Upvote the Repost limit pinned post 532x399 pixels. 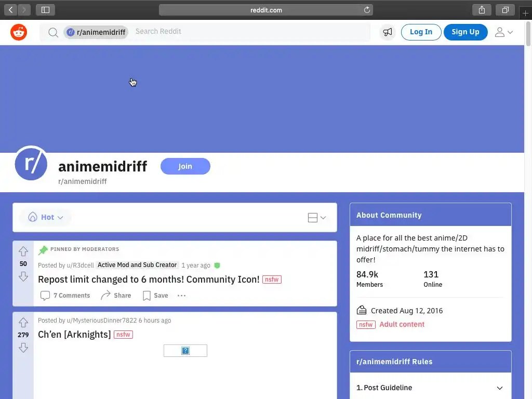(x=23, y=251)
